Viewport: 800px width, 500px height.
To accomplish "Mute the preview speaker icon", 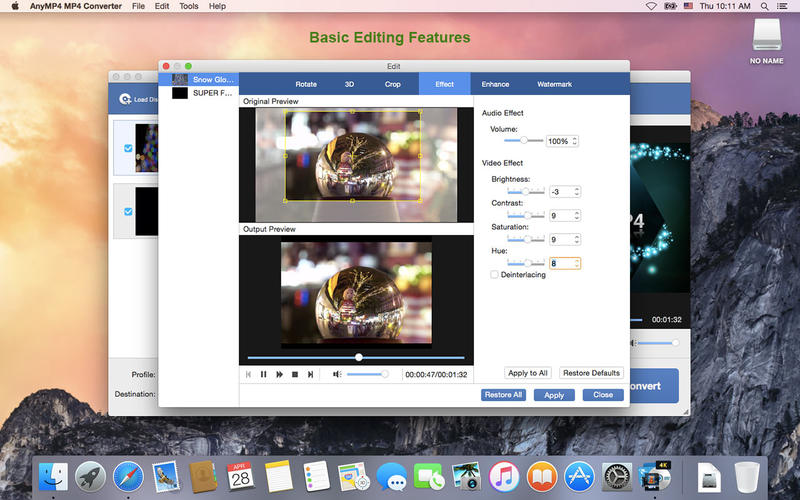I will click(337, 374).
